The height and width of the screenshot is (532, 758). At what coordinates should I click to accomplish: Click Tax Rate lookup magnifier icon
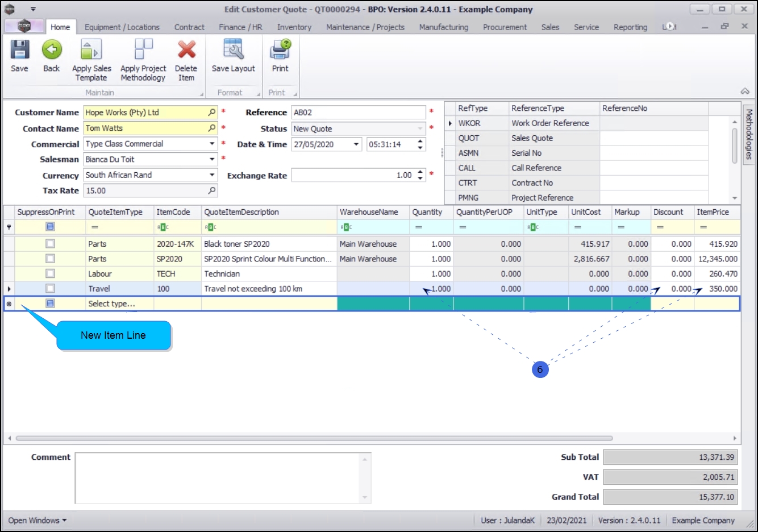[x=212, y=190]
